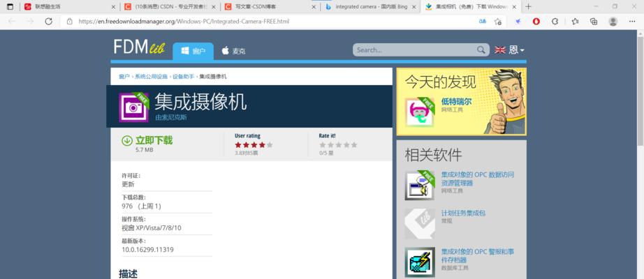Open the 计划任务集成包 link
The width and height of the screenshot is (644, 279).
pos(463,213)
